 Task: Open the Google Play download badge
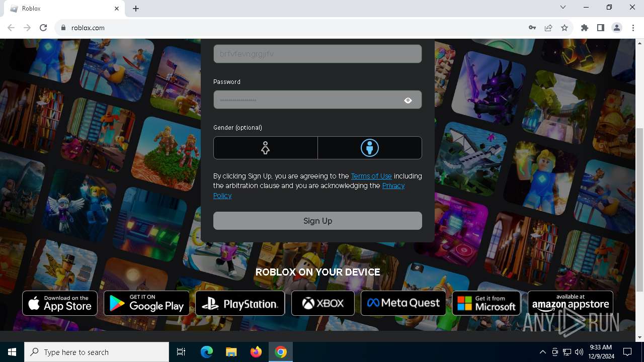click(x=146, y=303)
